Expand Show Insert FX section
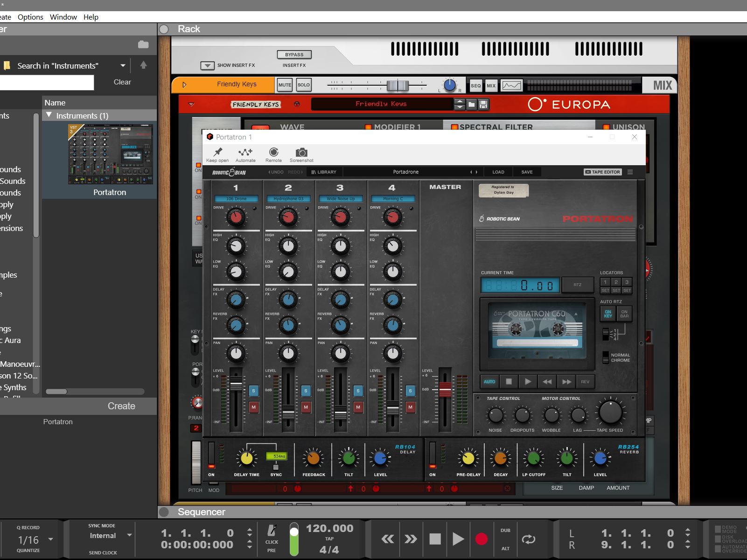Viewport: 747px width, 560px height. coord(207,65)
